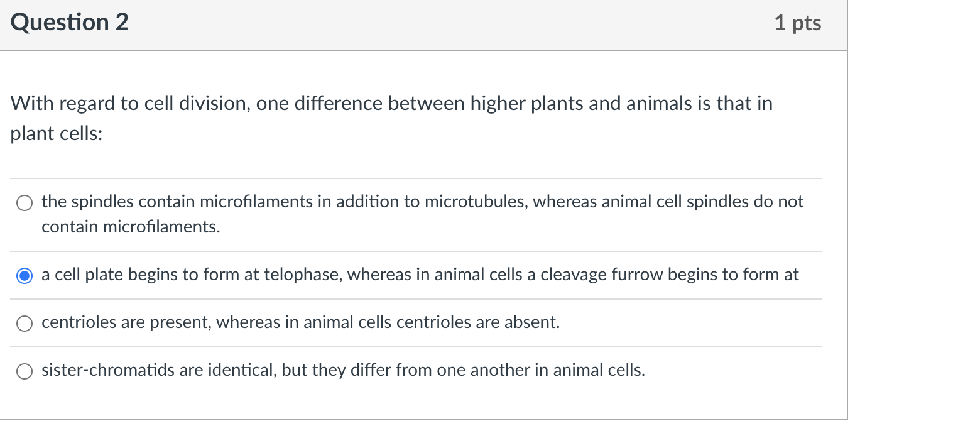Click the "Question 2" heading
Image resolution: width=980 pixels, height=421 pixels.
point(70,23)
